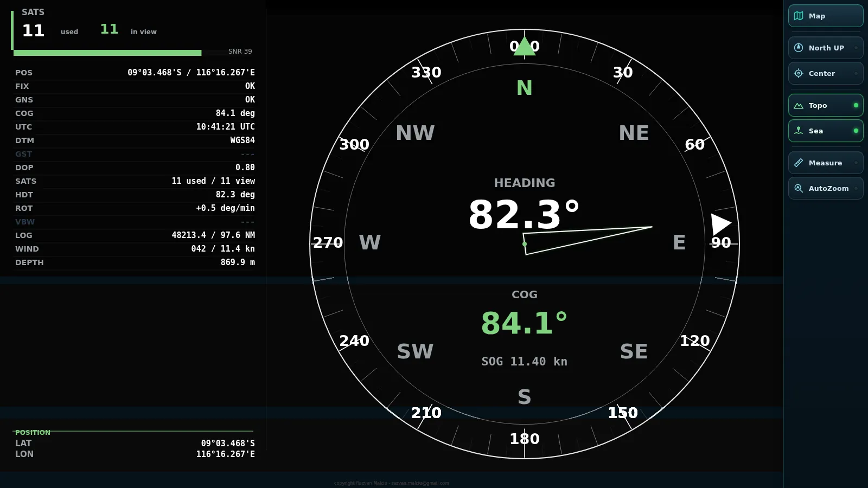Screen dimensions: 868x488
Task: Click the white course pointer near 90
Action: [x=721, y=224]
